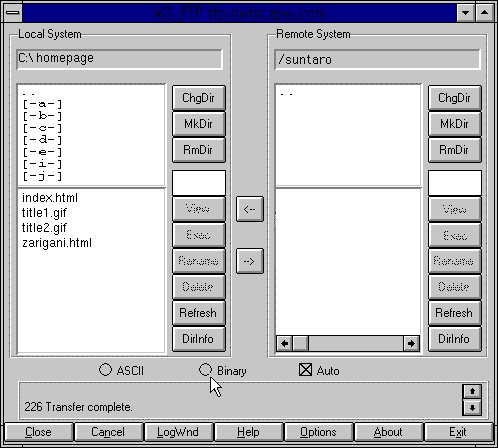Select index.html in local files

[50, 198]
